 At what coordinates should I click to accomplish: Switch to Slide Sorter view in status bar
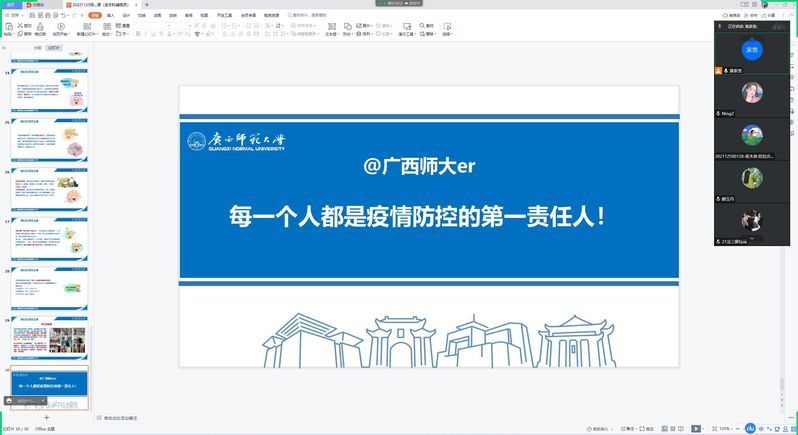(673, 429)
